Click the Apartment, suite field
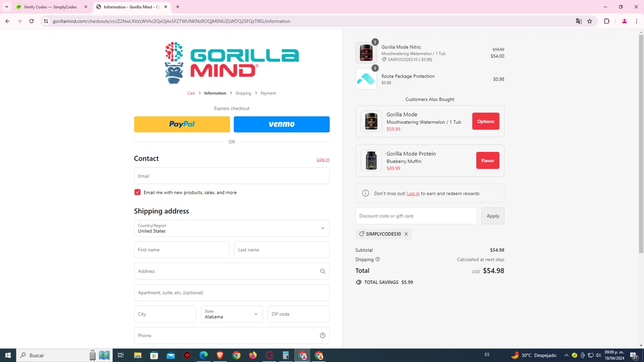This screenshot has height=362, width=644. (232, 293)
